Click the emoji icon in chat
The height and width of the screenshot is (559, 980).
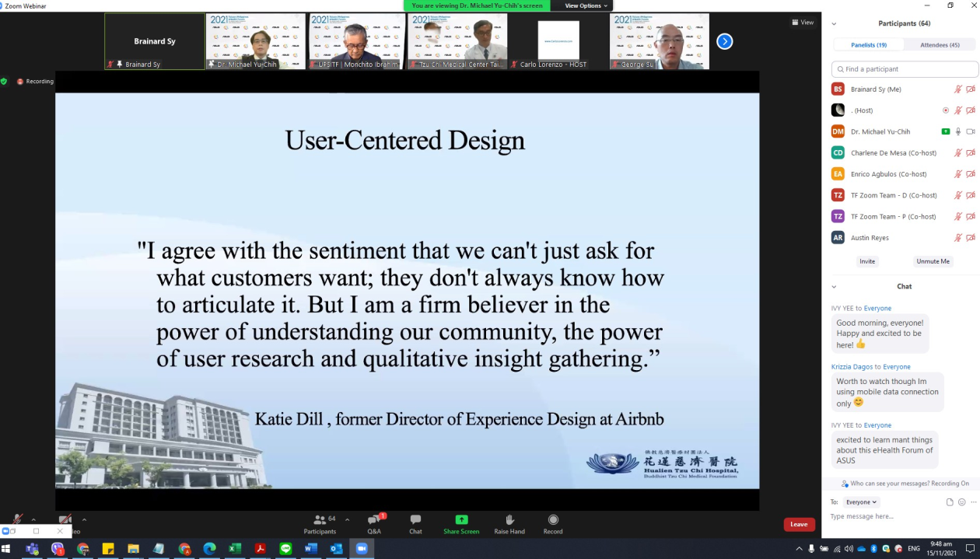(x=962, y=502)
